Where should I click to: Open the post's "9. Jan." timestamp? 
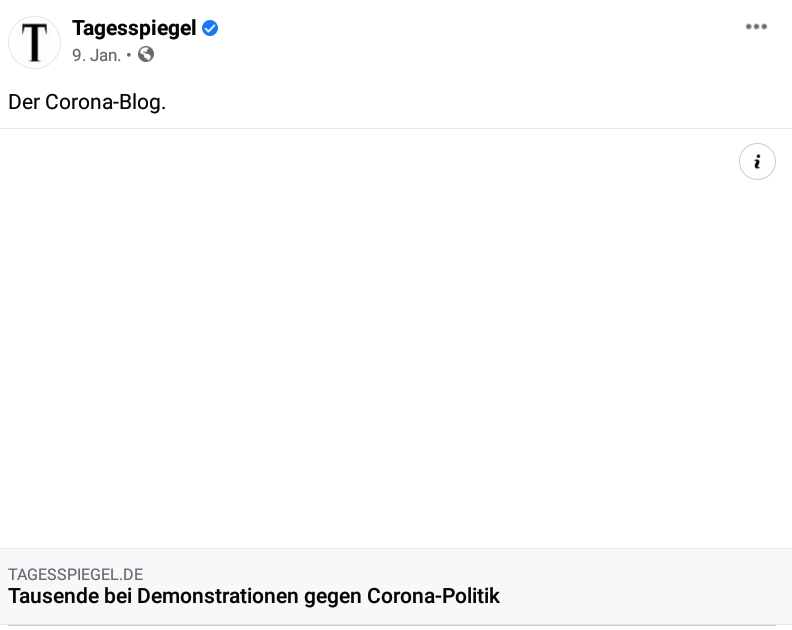pos(96,55)
